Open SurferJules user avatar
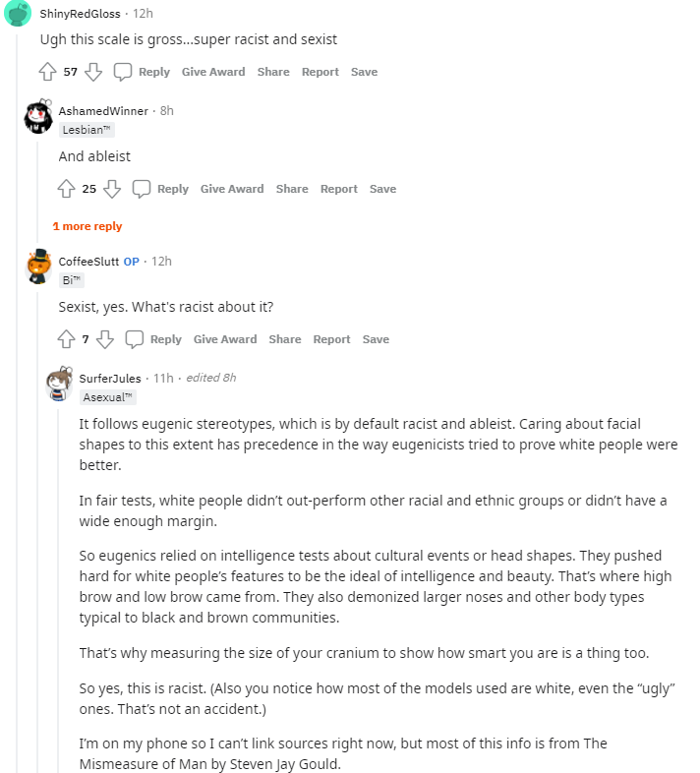This screenshot has width=700, height=773. (59, 384)
